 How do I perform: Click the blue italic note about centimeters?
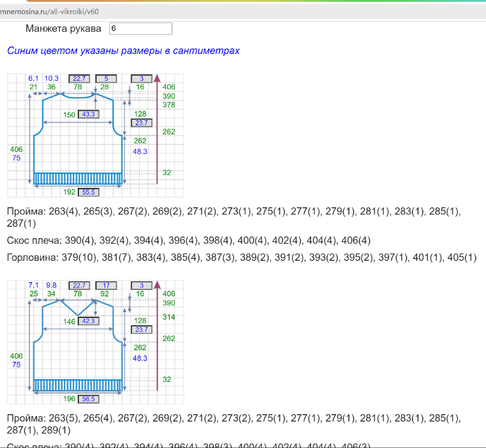tap(123, 50)
